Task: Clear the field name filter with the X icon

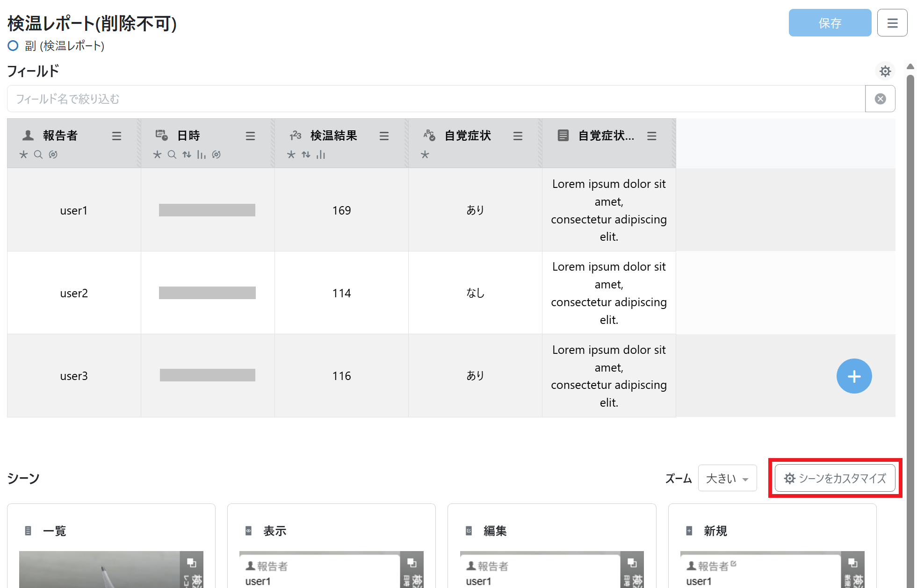Action: [880, 99]
